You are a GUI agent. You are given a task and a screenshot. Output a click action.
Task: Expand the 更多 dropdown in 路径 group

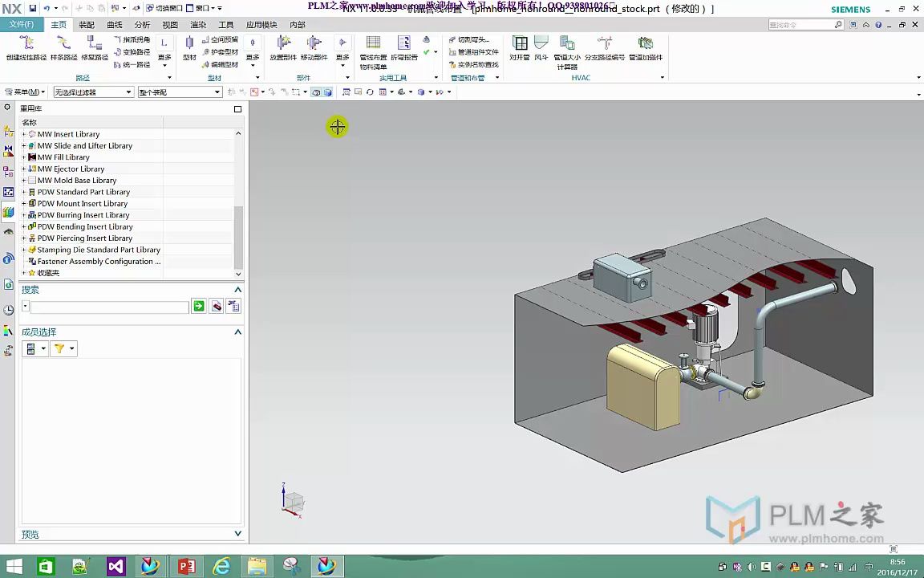(x=164, y=59)
